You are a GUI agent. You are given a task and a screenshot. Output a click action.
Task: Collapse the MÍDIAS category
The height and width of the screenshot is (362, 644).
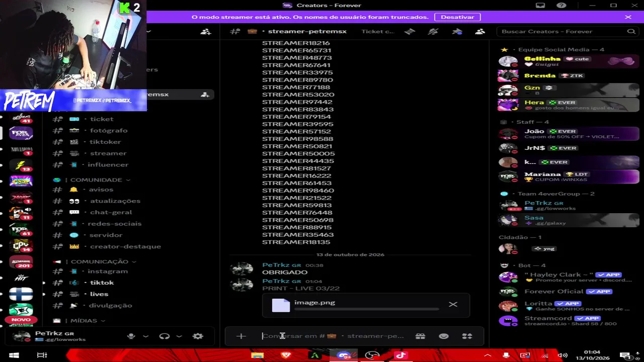click(x=88, y=320)
